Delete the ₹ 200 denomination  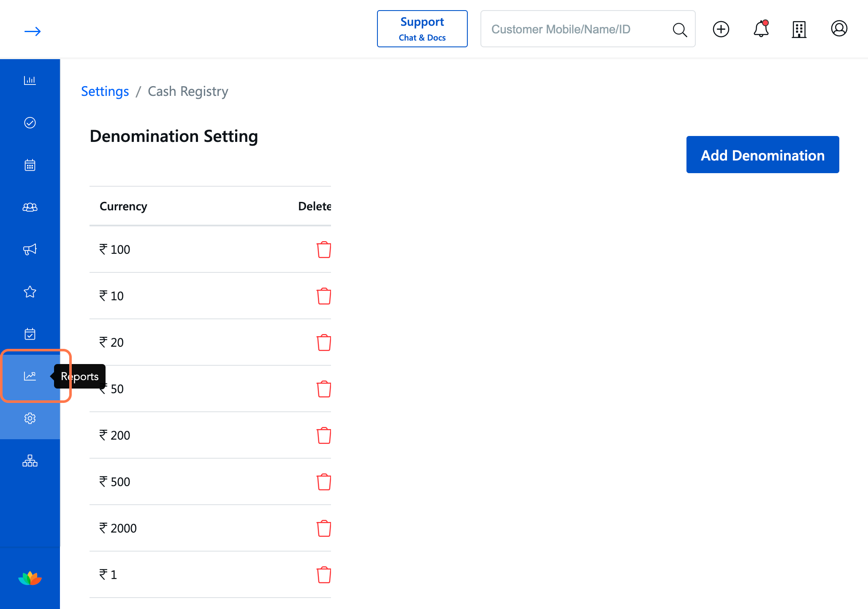coord(324,435)
